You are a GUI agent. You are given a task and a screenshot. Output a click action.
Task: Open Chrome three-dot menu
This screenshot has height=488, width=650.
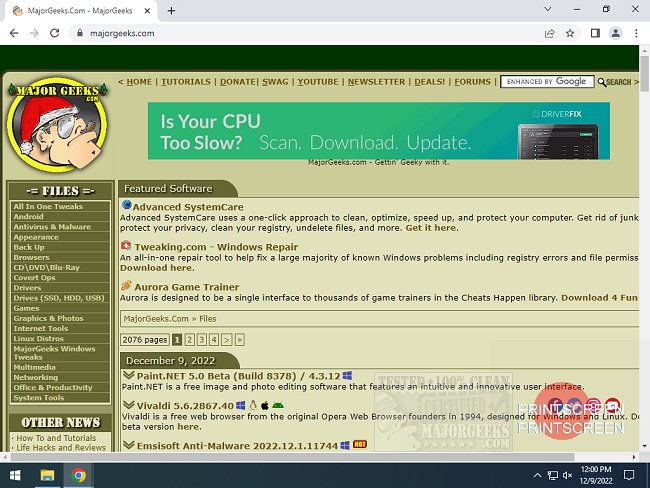(x=636, y=33)
